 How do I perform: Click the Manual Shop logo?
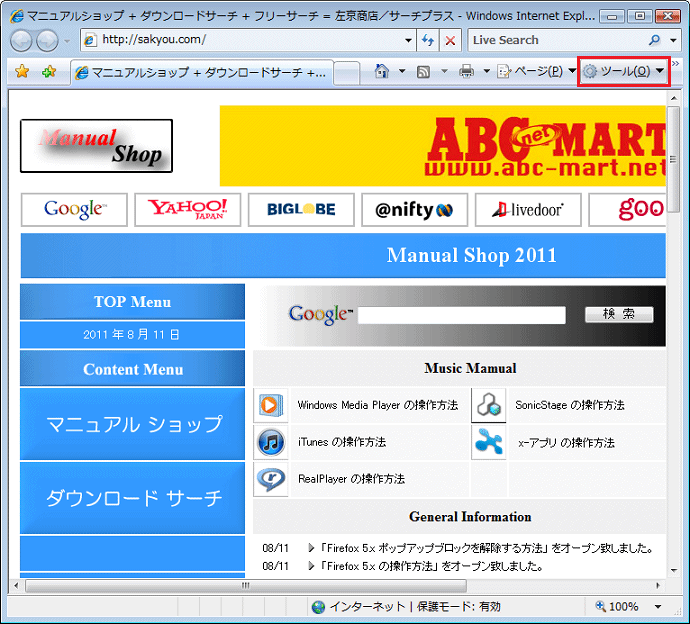[x=96, y=146]
